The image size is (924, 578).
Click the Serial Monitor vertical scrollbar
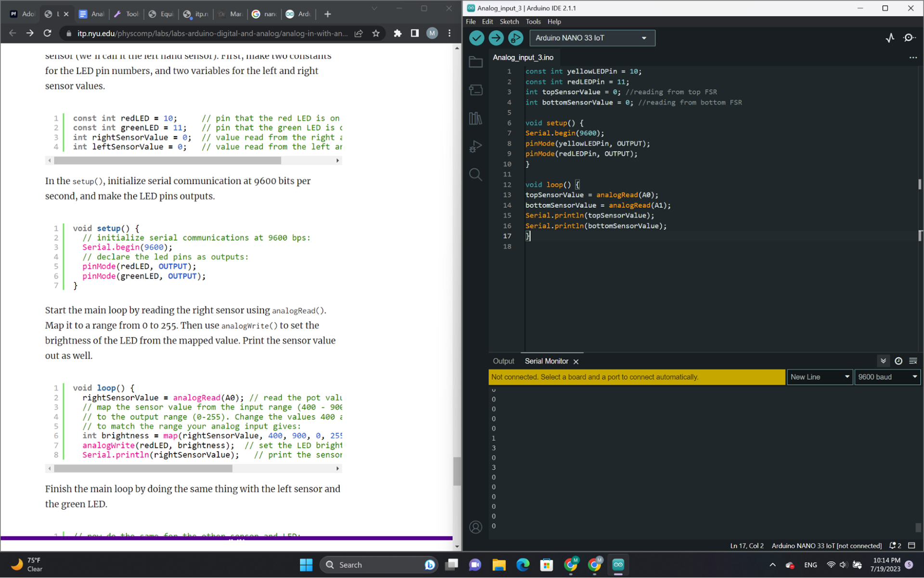coord(918,527)
